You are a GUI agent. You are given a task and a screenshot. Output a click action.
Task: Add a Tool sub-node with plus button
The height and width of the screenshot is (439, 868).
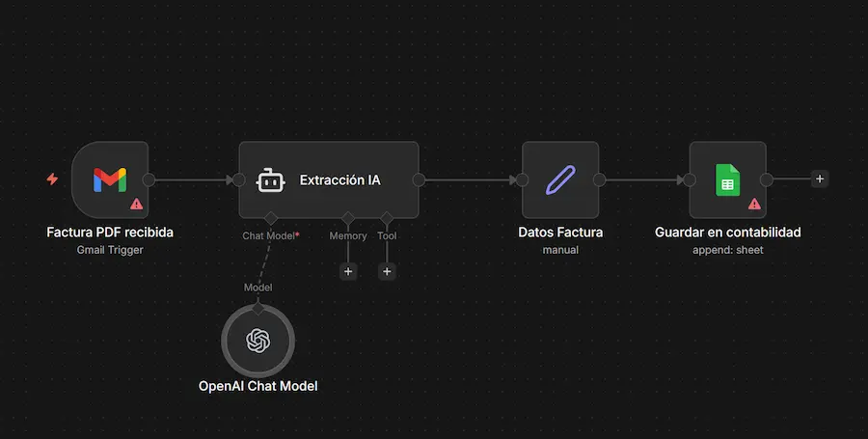[387, 272]
